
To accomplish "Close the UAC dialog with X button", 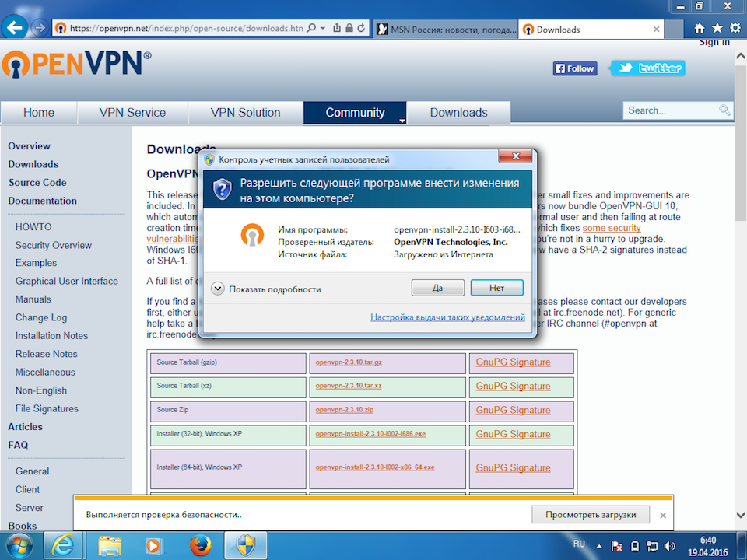I will 515,156.
